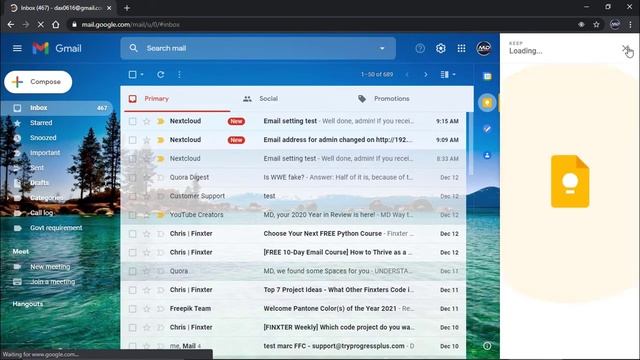Click the search magnifier icon
The width and height of the screenshot is (640, 360).
coord(133,48)
